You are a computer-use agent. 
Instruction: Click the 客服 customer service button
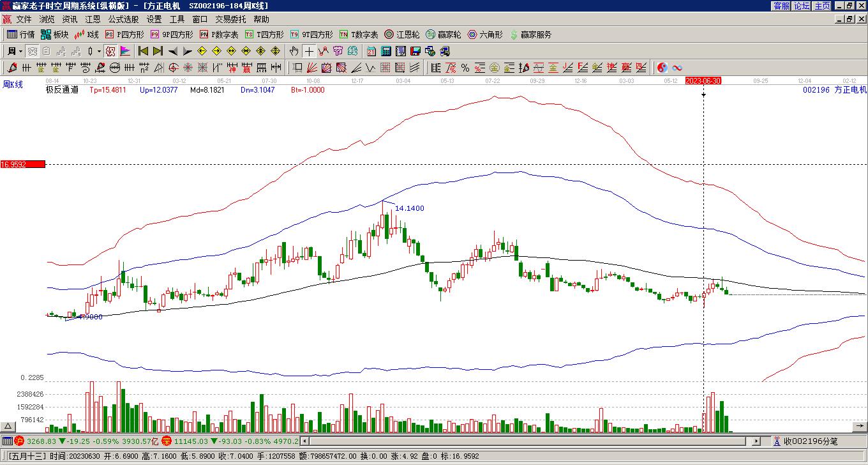point(781,6)
